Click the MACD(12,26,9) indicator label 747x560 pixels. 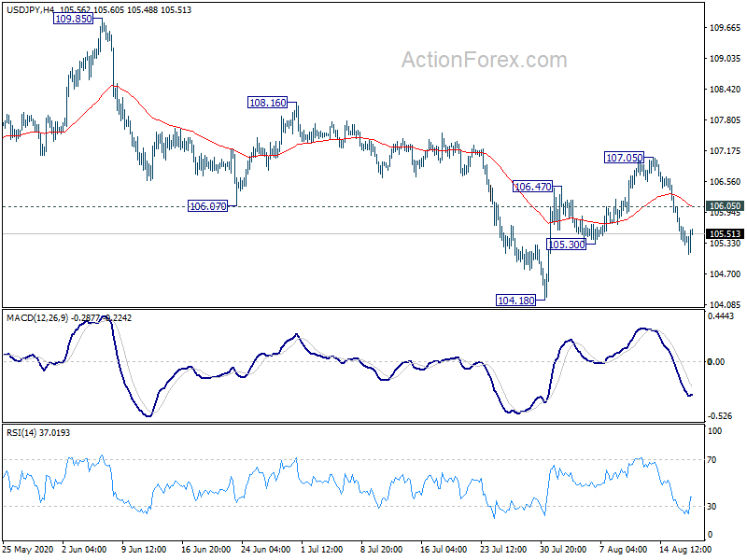[37, 317]
